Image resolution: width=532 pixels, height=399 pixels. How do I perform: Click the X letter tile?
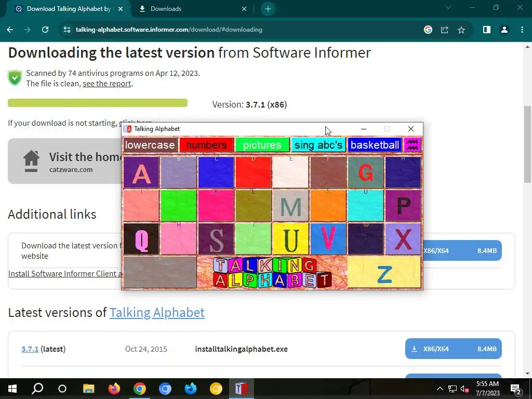point(403,238)
